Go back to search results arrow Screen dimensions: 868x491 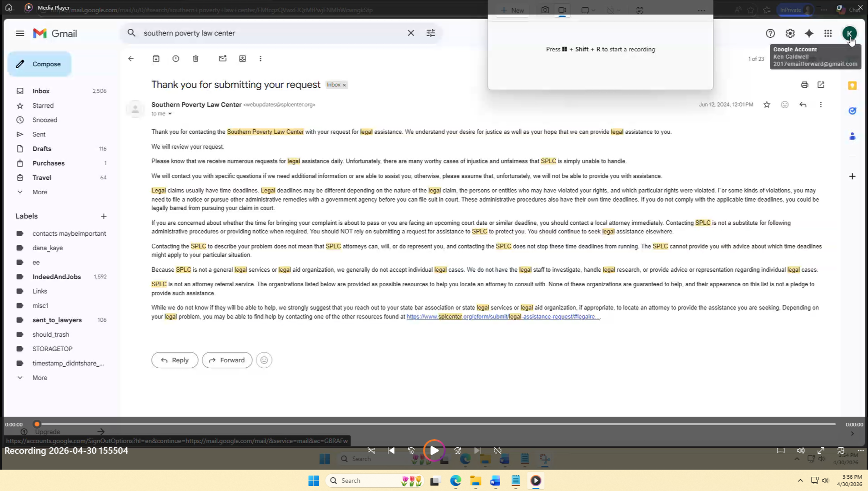coord(131,59)
